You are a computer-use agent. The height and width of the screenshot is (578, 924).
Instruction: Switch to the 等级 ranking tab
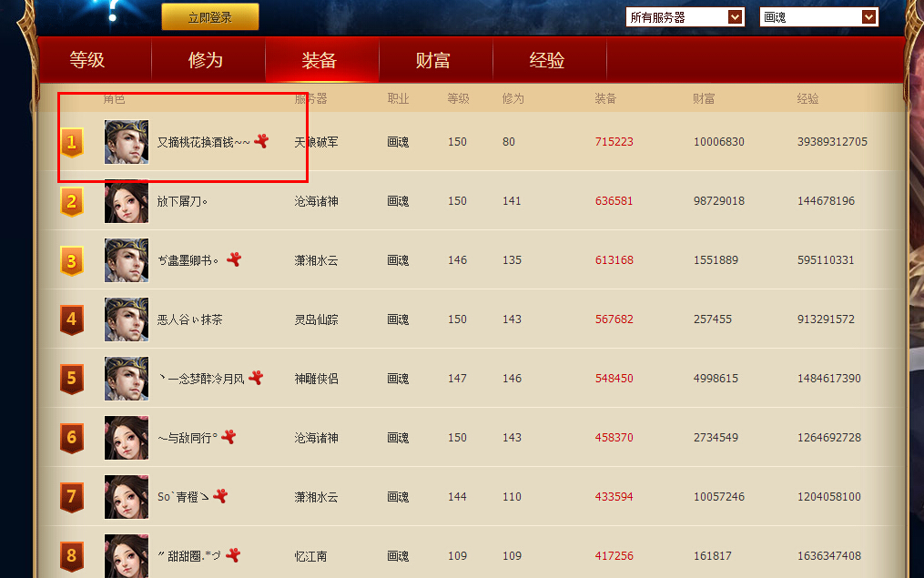click(x=87, y=61)
